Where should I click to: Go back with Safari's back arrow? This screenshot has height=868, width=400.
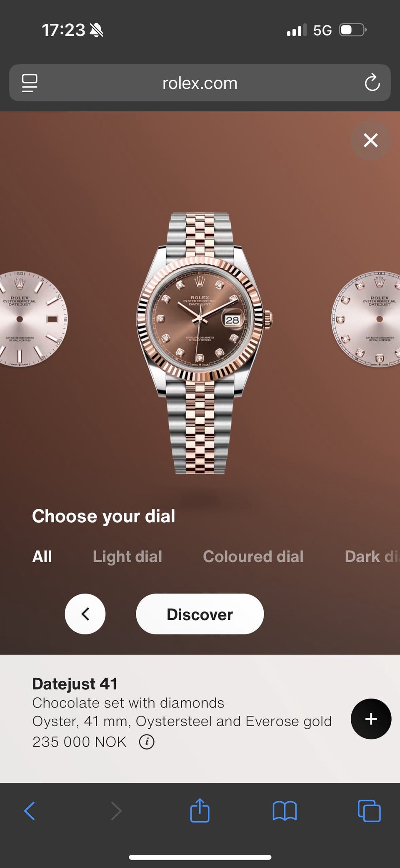coord(30,811)
